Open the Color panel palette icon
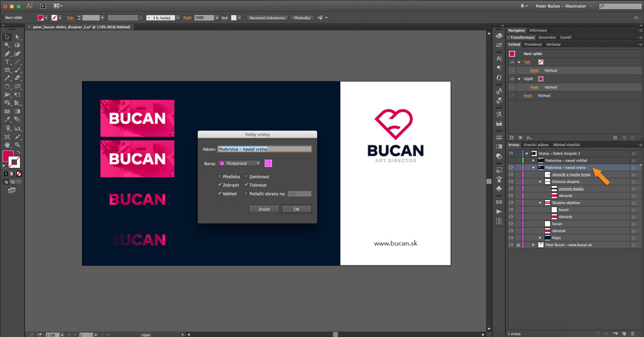 [499, 35]
